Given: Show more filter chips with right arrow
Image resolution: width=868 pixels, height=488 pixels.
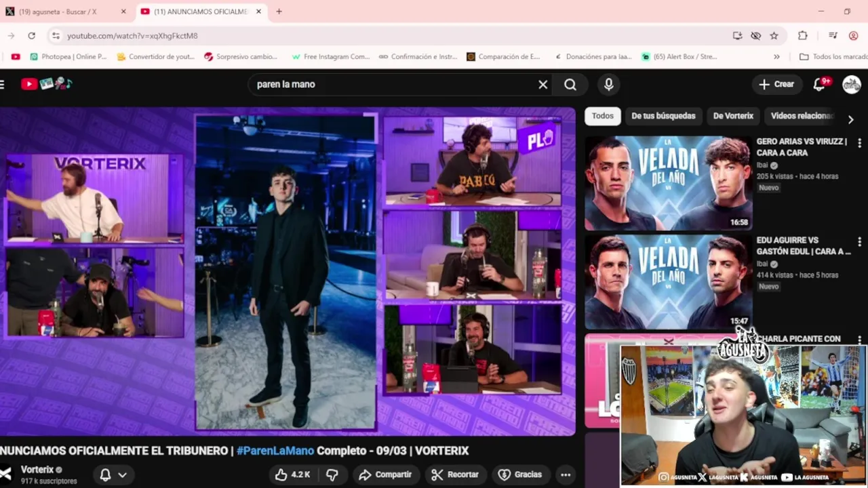Looking at the screenshot, I should click(850, 119).
